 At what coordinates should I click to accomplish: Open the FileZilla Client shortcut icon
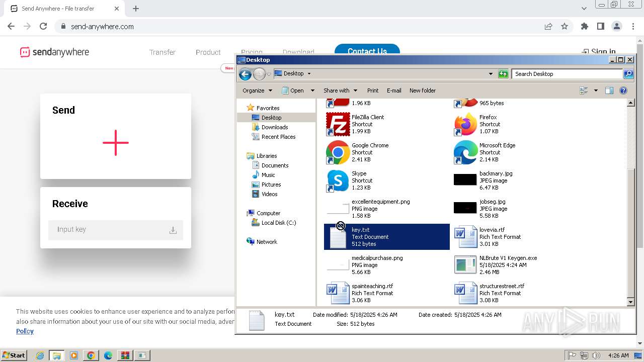(x=338, y=124)
